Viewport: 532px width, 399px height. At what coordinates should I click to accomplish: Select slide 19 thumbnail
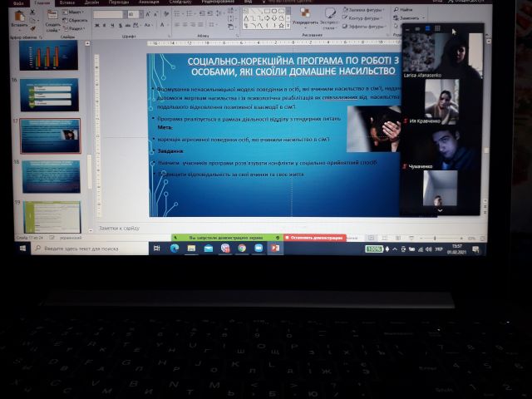tap(52, 217)
